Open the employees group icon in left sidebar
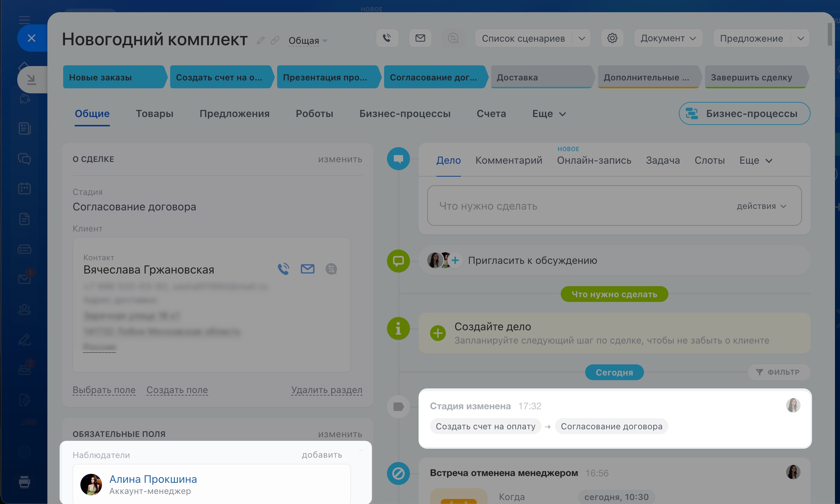The height and width of the screenshot is (504, 840). [x=24, y=309]
